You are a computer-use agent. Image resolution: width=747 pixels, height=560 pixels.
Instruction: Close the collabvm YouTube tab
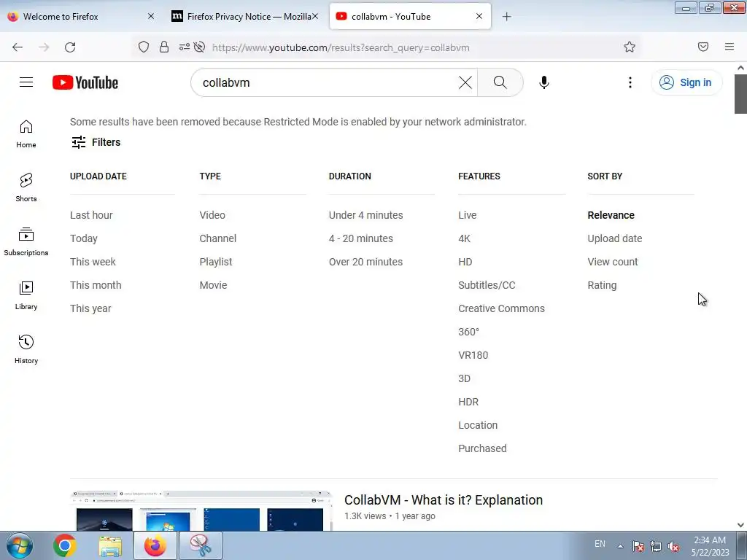[479, 16]
